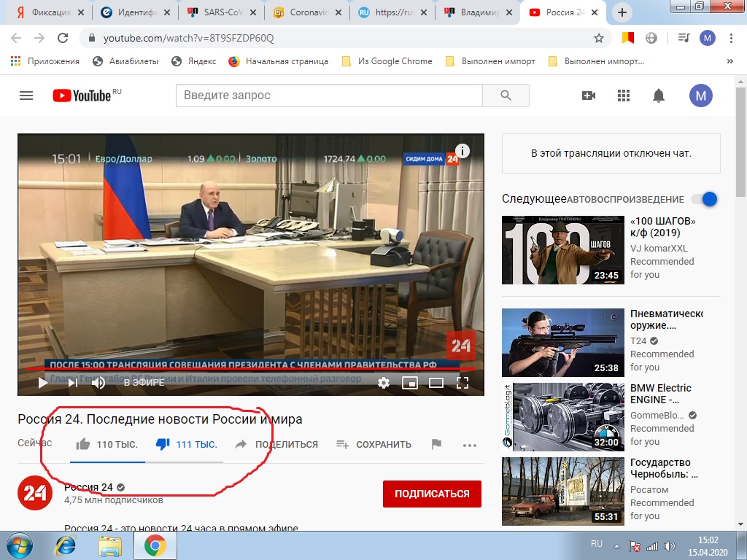
Task: Click the flag bookmark extension icon
Action: click(627, 38)
